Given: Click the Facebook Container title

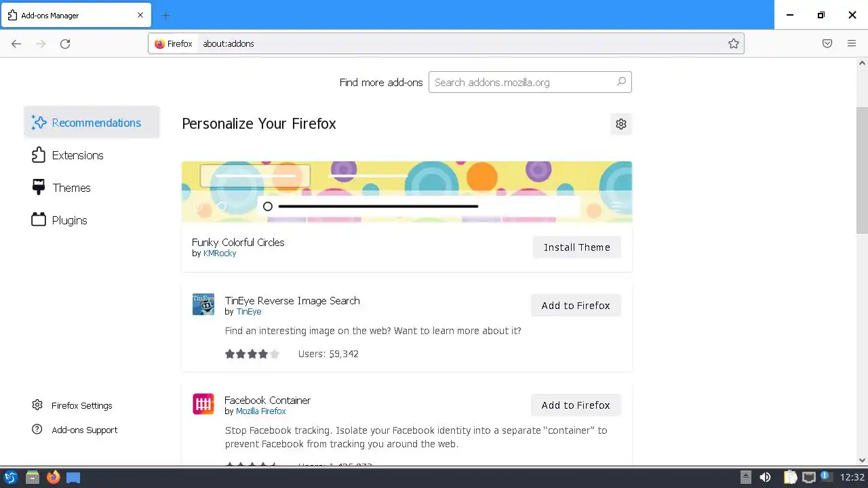Looking at the screenshot, I should 267,401.
